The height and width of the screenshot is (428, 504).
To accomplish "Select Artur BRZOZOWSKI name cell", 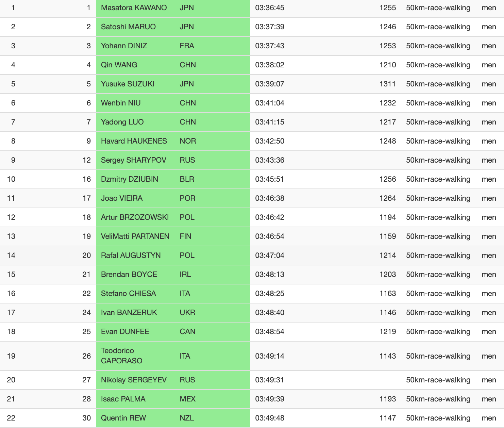I will coord(135,217).
